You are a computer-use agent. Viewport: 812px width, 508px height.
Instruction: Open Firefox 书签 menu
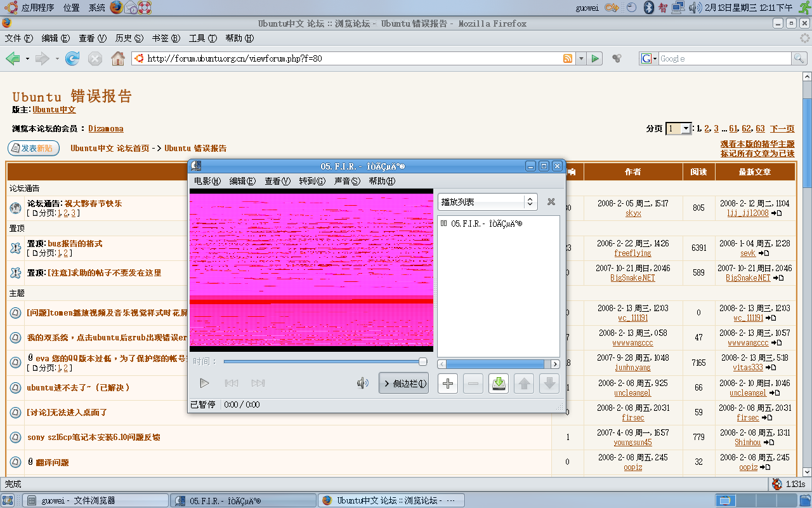pos(166,38)
